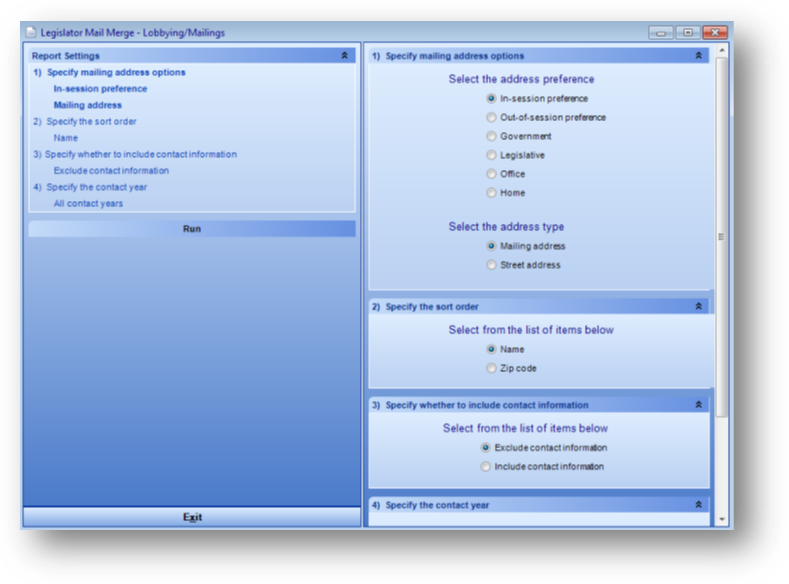
Task: Collapse section 4 contact year panel
Action: [x=698, y=505]
